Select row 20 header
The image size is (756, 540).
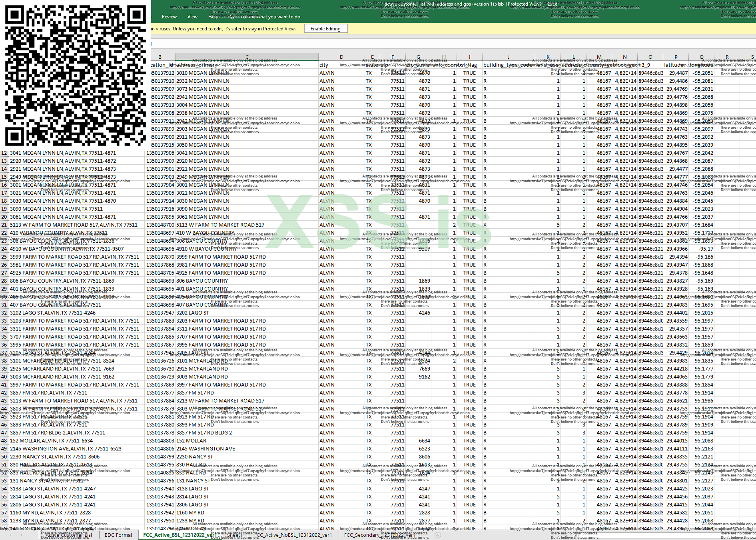pyautogui.click(x=4, y=217)
